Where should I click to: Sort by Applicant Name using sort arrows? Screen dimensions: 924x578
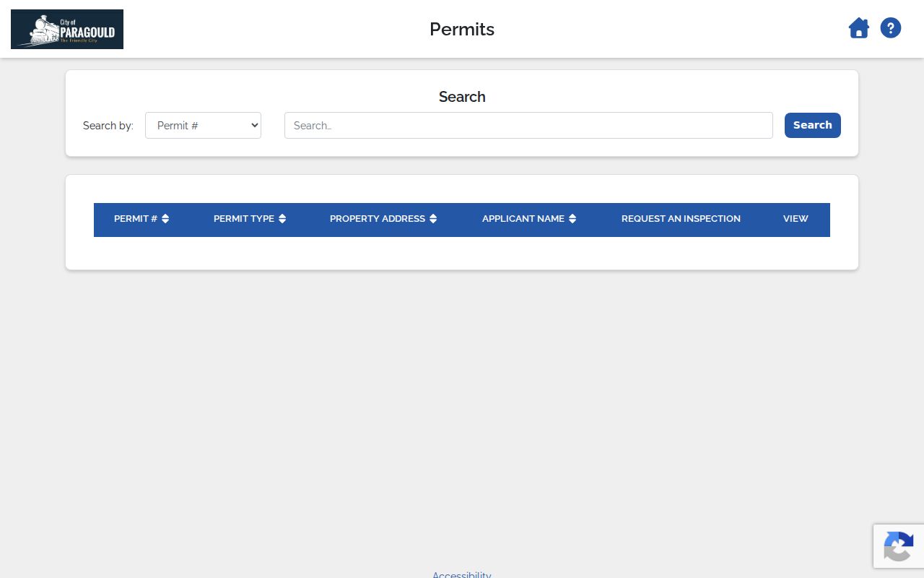click(572, 219)
